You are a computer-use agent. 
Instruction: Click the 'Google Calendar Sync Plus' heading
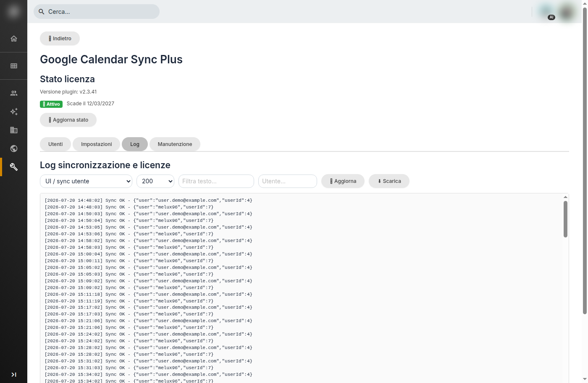coord(111,60)
